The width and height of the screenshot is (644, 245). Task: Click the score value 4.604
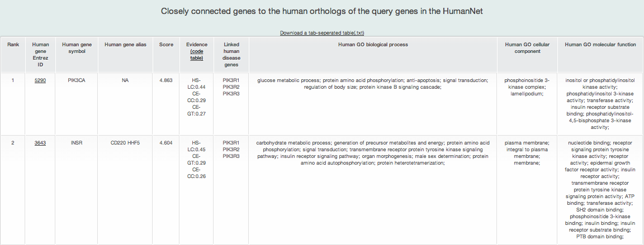click(167, 143)
